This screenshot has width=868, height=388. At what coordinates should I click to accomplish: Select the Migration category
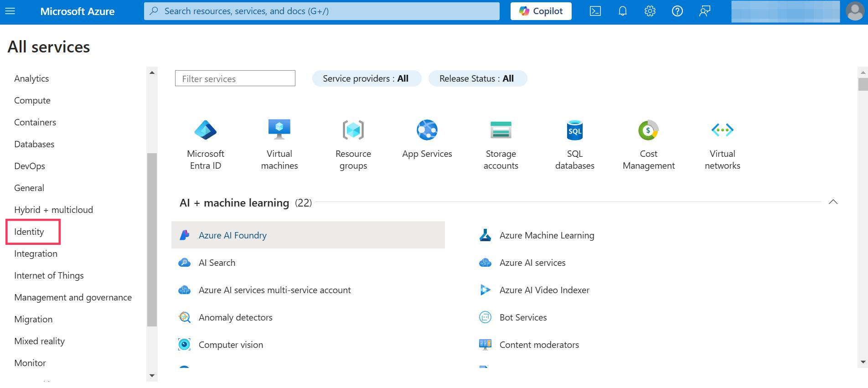pyautogui.click(x=33, y=319)
